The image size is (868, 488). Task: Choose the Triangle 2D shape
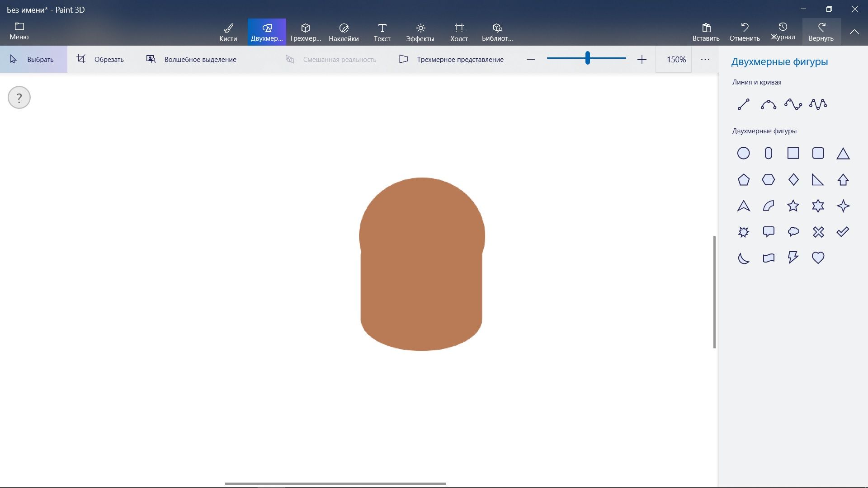click(843, 154)
